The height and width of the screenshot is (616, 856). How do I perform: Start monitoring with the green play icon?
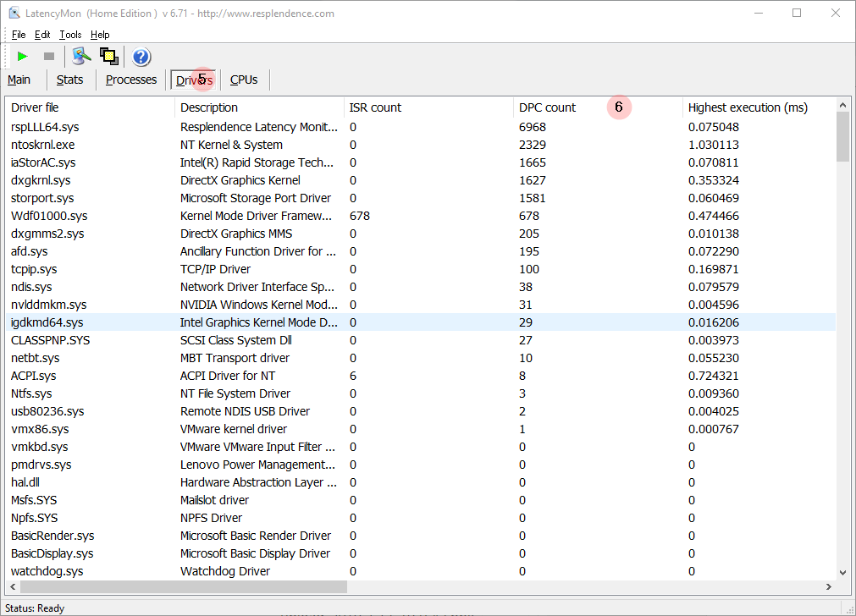(x=22, y=56)
